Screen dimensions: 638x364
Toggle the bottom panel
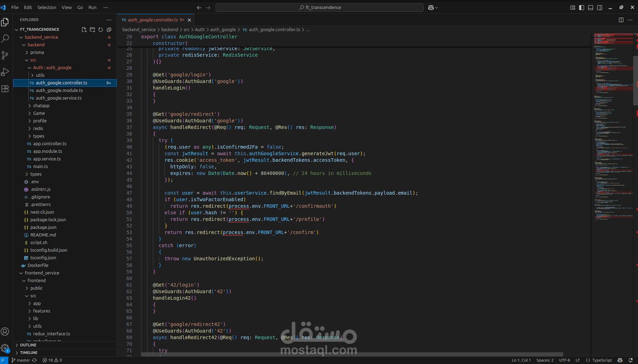591,8
